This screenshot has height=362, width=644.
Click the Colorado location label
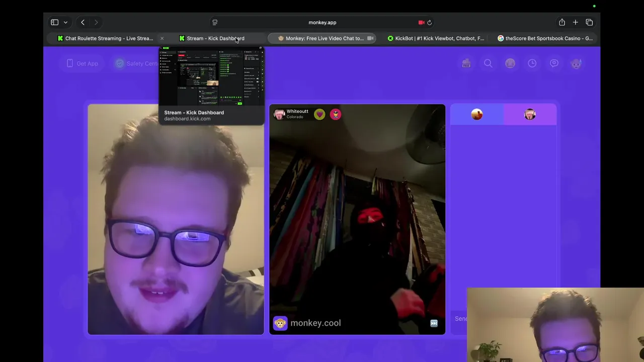[295, 117]
